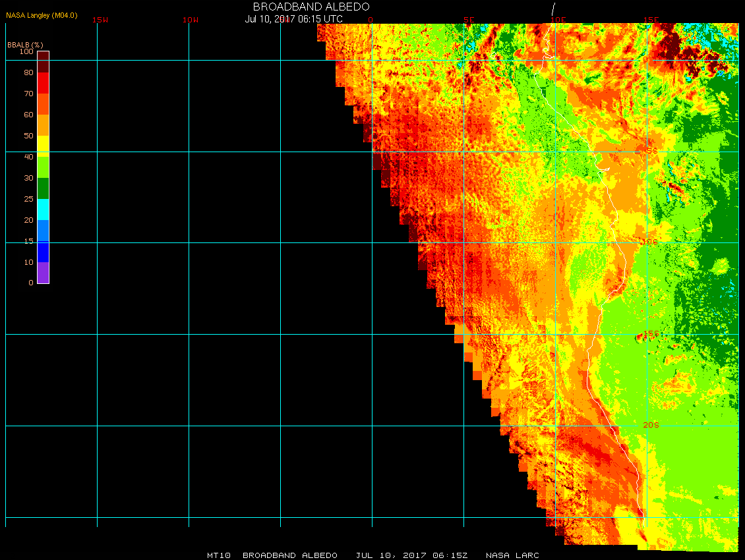745x560 pixels.
Task: Click the Jul 10, 2017 06:15 UTC timestamp
Action: click(x=294, y=19)
